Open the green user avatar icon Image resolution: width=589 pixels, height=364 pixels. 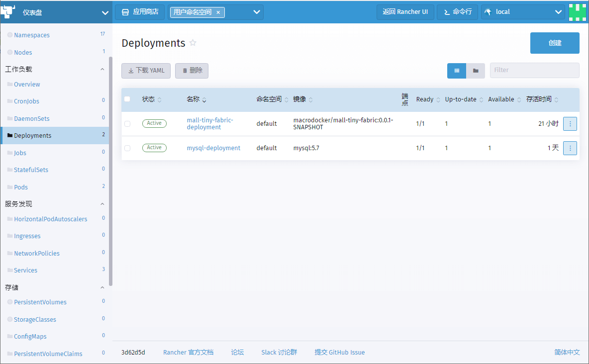pyautogui.click(x=578, y=12)
